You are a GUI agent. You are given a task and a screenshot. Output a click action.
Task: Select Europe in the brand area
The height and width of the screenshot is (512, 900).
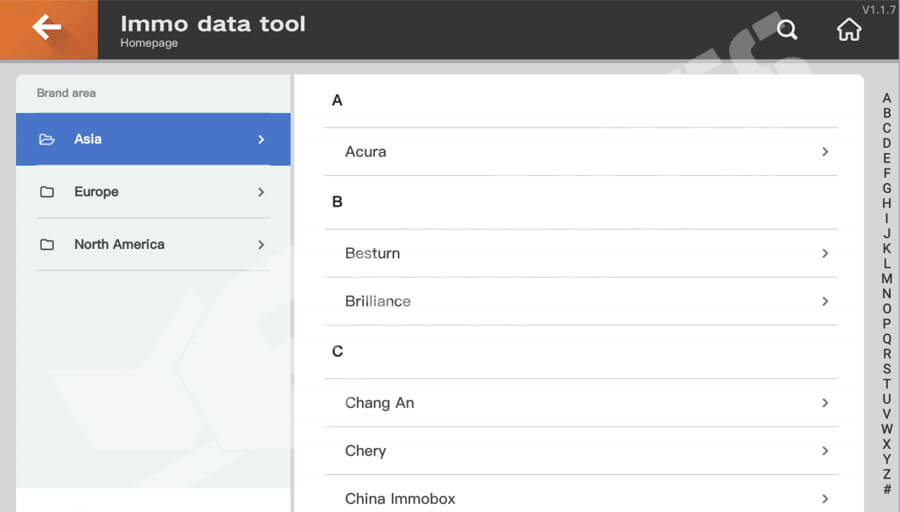point(96,192)
